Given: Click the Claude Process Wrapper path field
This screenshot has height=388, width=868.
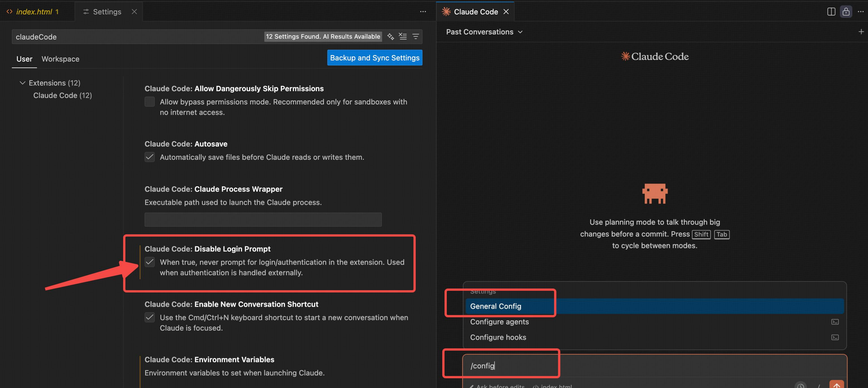Looking at the screenshot, I should coord(263,219).
